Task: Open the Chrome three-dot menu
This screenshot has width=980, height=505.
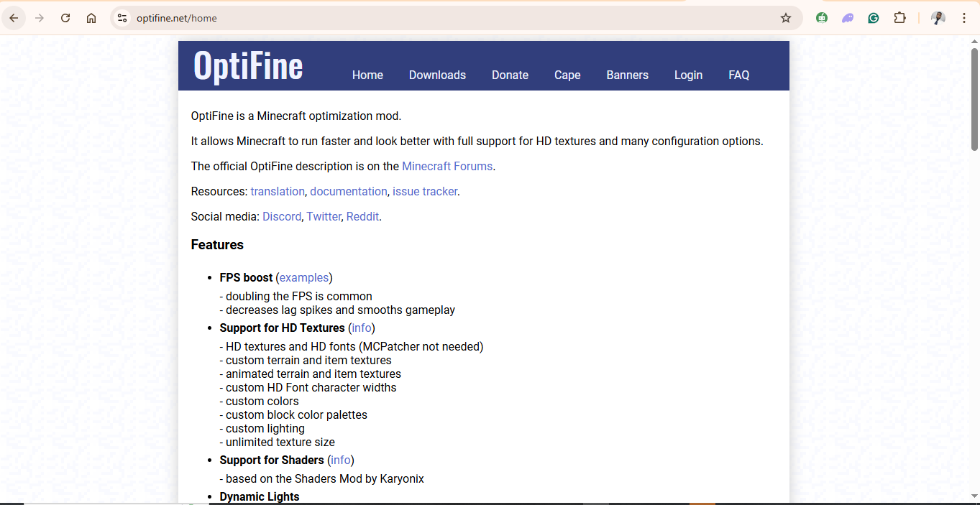Action: tap(964, 18)
